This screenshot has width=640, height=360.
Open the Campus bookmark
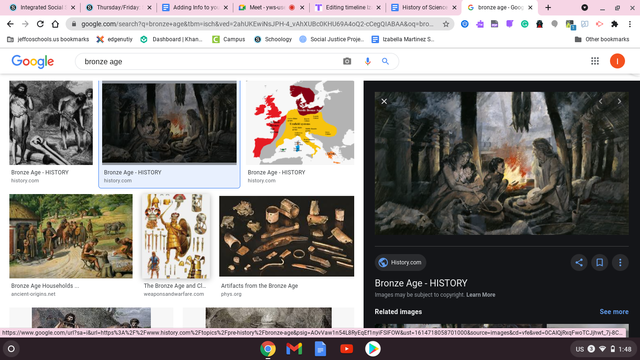(x=229, y=39)
